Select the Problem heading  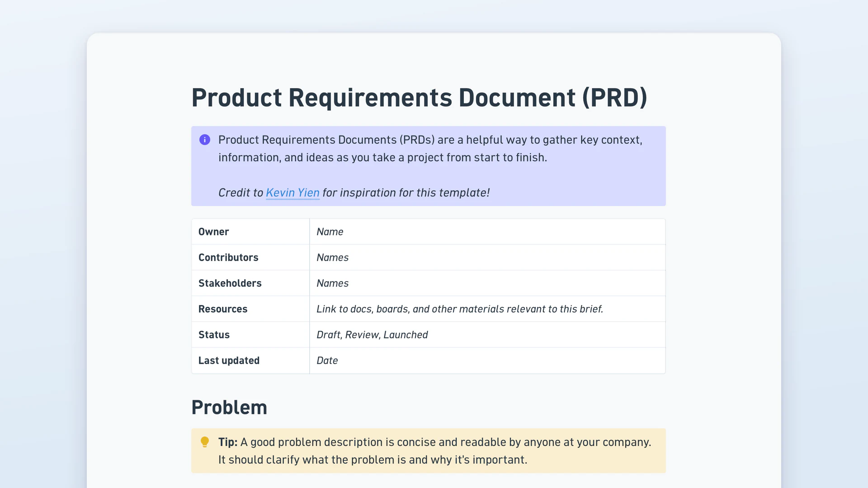(229, 408)
